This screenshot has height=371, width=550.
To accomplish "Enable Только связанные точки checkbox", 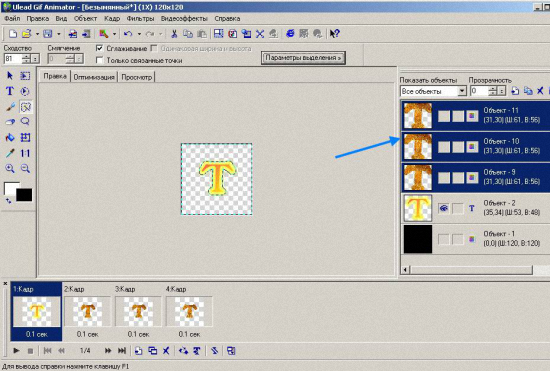I will point(99,60).
